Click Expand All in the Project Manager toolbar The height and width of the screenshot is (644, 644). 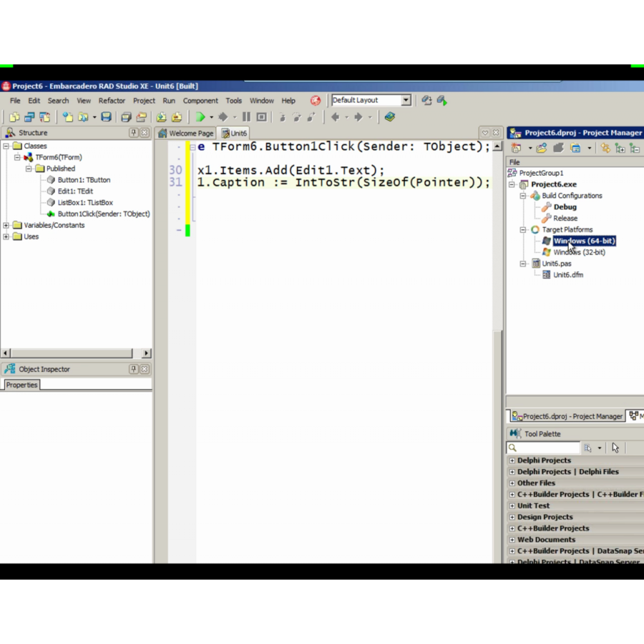point(620,148)
